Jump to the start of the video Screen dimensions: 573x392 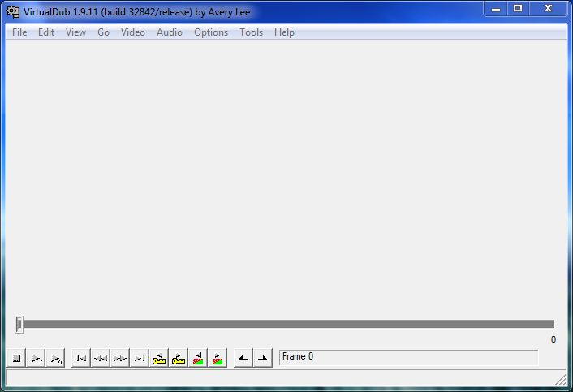81,358
